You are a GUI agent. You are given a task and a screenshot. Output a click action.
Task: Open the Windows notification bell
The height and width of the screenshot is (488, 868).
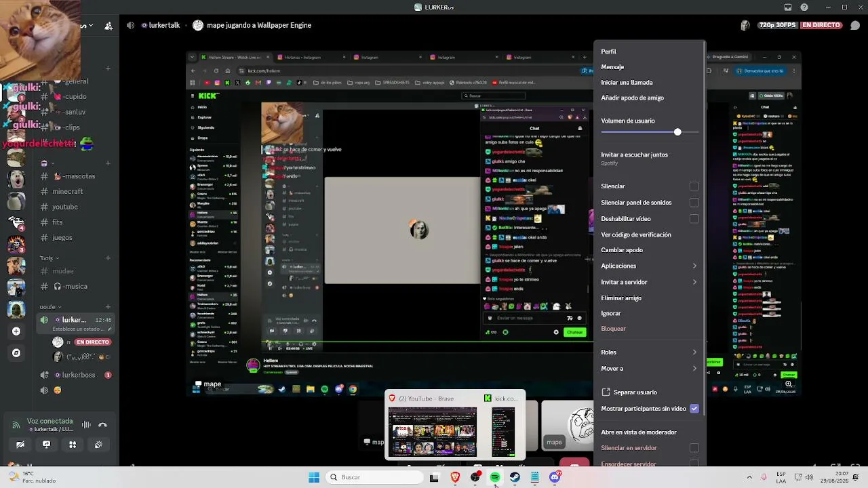coord(856,477)
